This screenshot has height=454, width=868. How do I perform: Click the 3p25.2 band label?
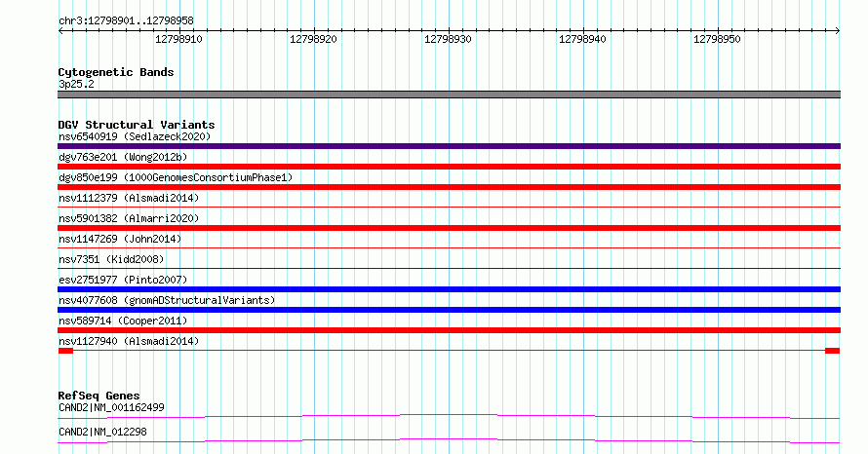(76, 84)
